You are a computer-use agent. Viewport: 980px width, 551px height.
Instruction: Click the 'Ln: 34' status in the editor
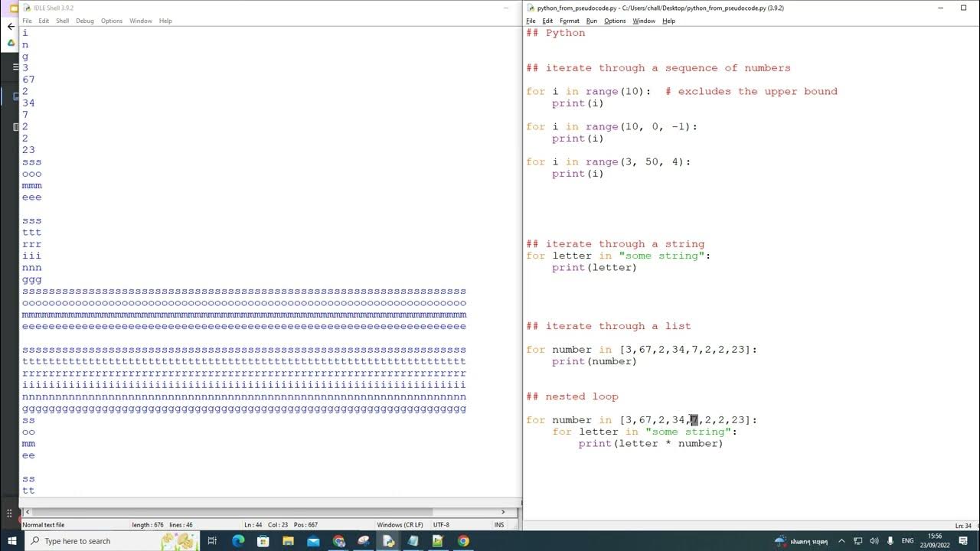pos(963,526)
